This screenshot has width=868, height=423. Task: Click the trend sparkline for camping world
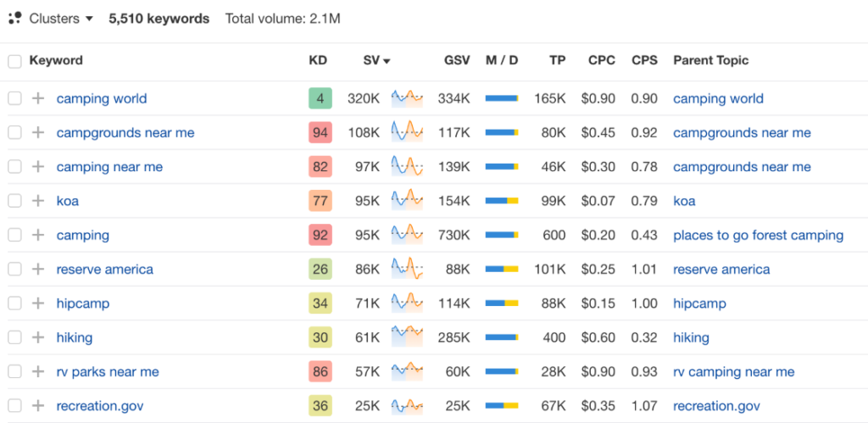[407, 98]
